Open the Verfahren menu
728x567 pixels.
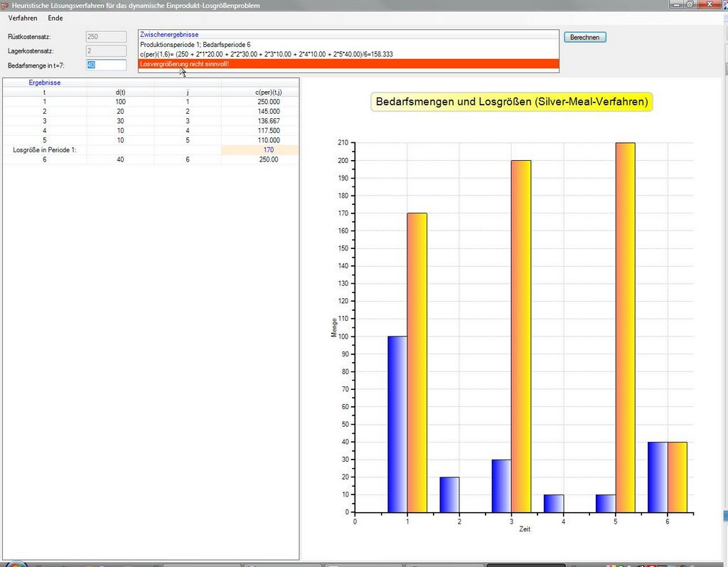pyautogui.click(x=23, y=18)
